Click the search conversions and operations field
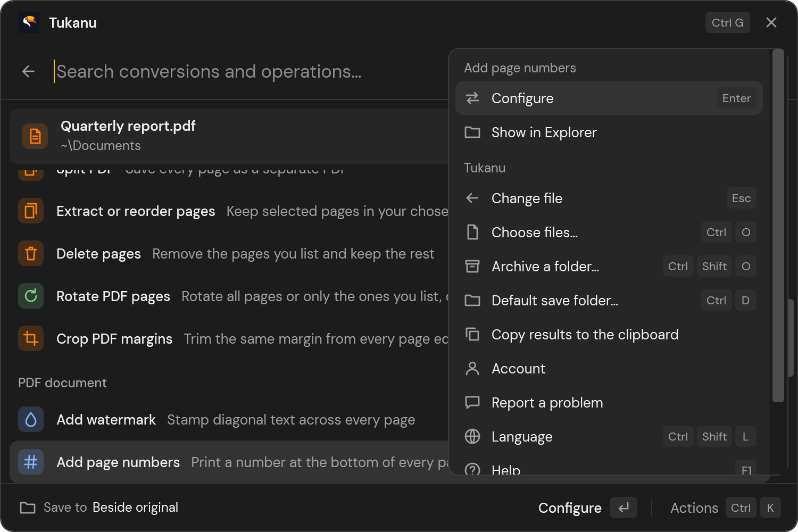 pos(250,71)
